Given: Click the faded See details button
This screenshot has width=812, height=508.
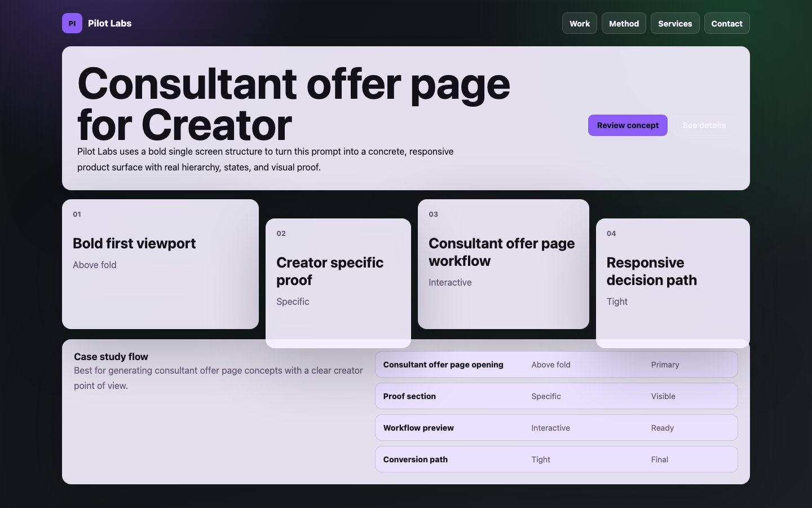Looking at the screenshot, I should tap(704, 125).
